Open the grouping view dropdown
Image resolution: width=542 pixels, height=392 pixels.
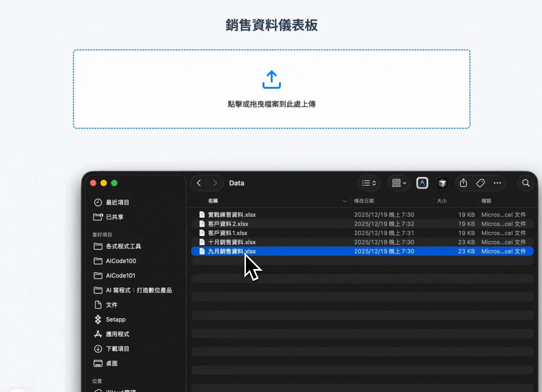[x=399, y=183]
